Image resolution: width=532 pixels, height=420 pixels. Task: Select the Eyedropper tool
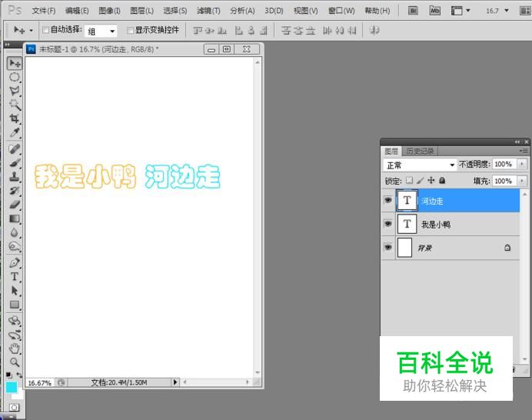click(x=15, y=132)
